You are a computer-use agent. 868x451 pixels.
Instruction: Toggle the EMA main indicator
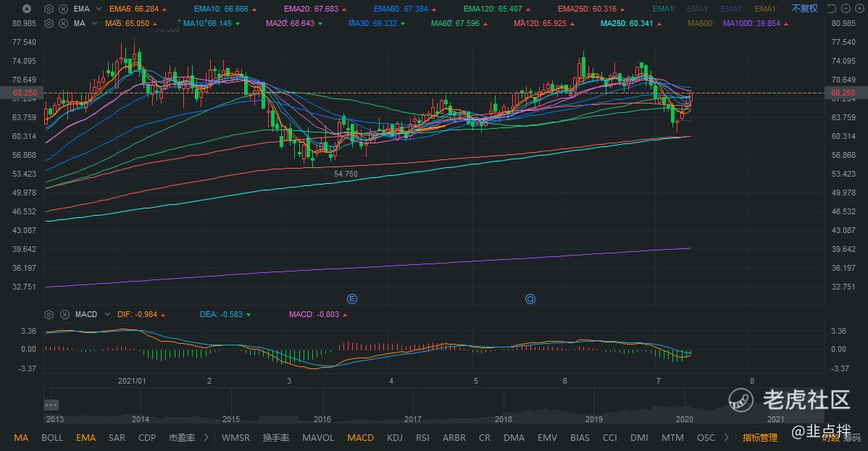[x=85, y=438]
